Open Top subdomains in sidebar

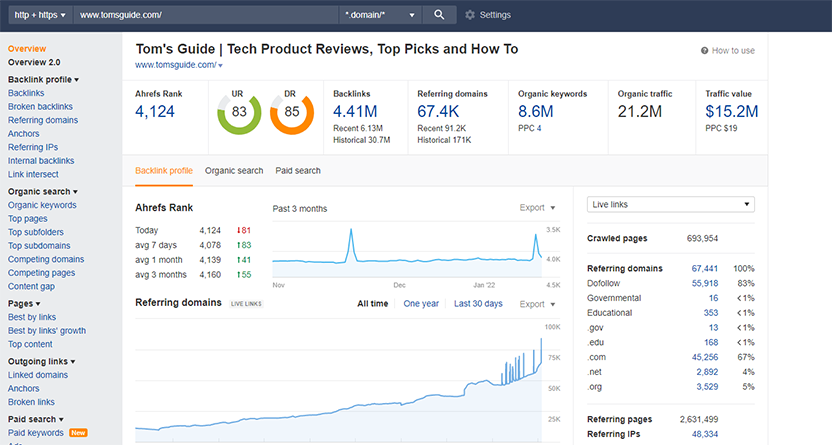39,246
